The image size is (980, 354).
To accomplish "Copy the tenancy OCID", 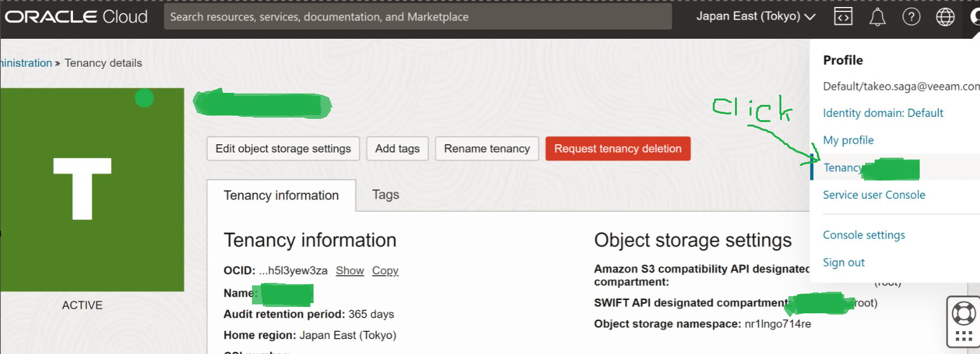I will [385, 271].
